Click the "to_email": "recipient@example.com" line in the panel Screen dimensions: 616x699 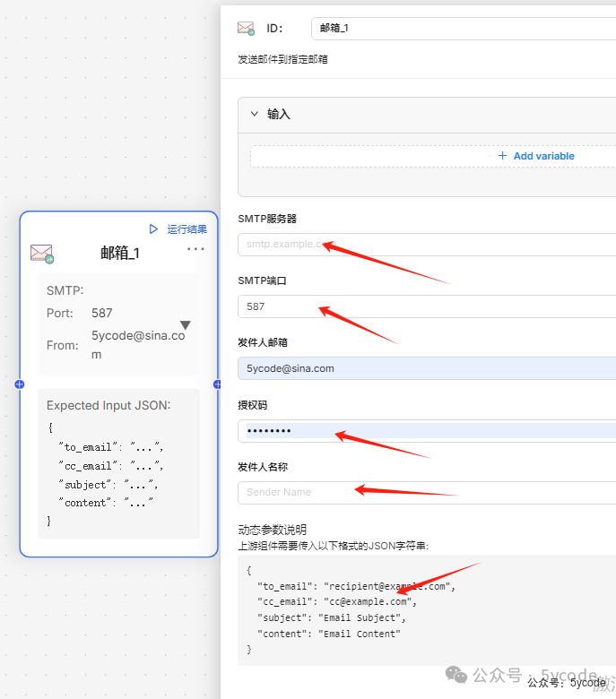click(x=356, y=586)
